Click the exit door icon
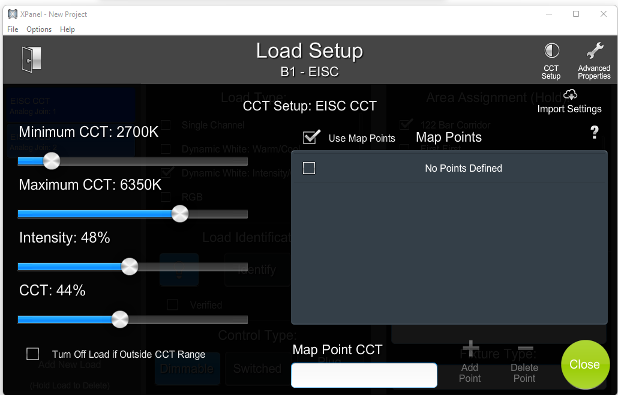618x396 pixels. coord(31,59)
